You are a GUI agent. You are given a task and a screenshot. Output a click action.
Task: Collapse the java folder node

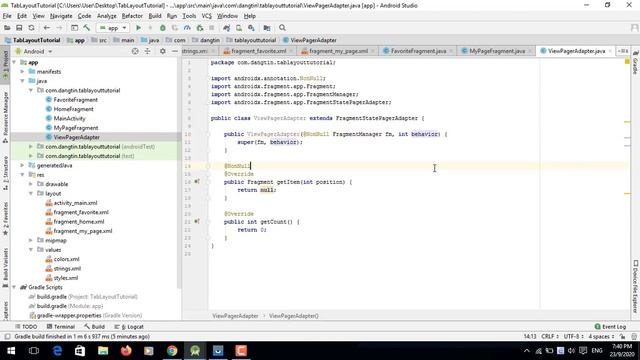(x=22, y=81)
